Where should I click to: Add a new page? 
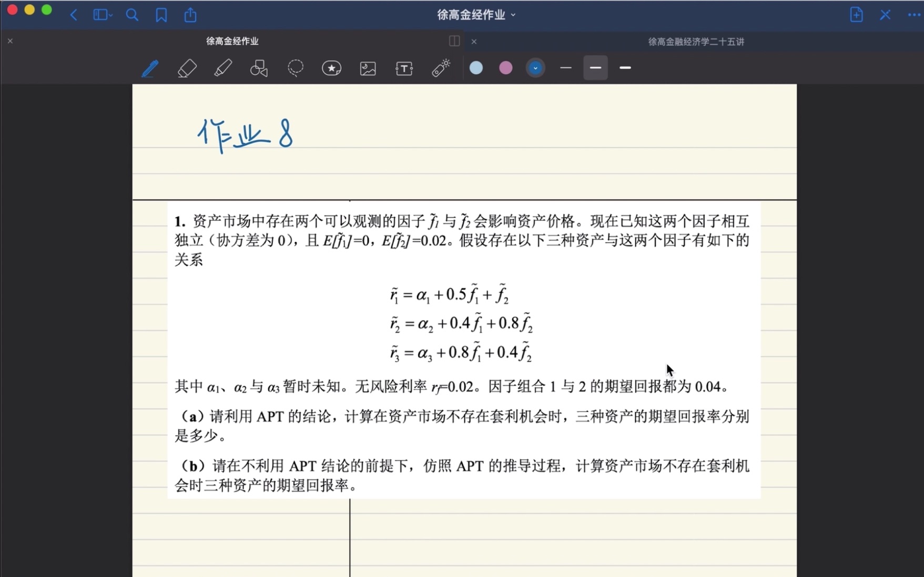(x=856, y=15)
